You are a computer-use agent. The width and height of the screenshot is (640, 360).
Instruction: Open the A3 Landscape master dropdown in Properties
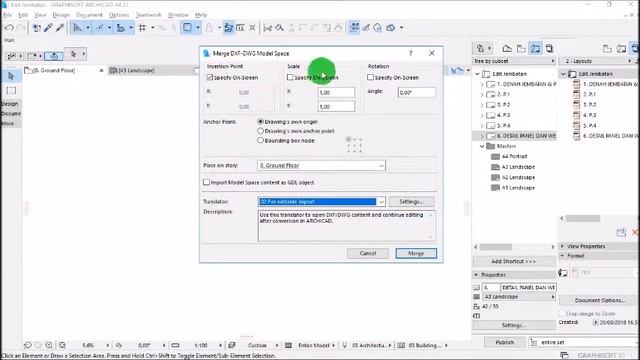click(519, 297)
